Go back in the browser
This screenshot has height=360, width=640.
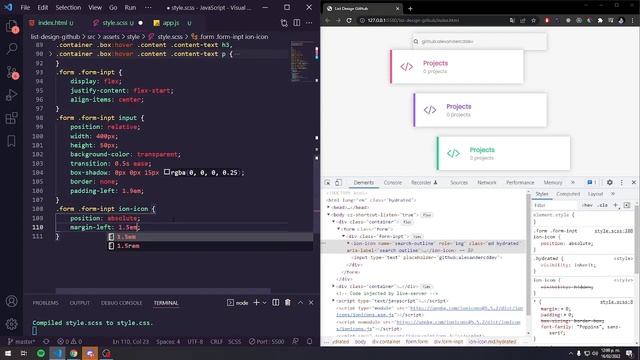(x=327, y=20)
